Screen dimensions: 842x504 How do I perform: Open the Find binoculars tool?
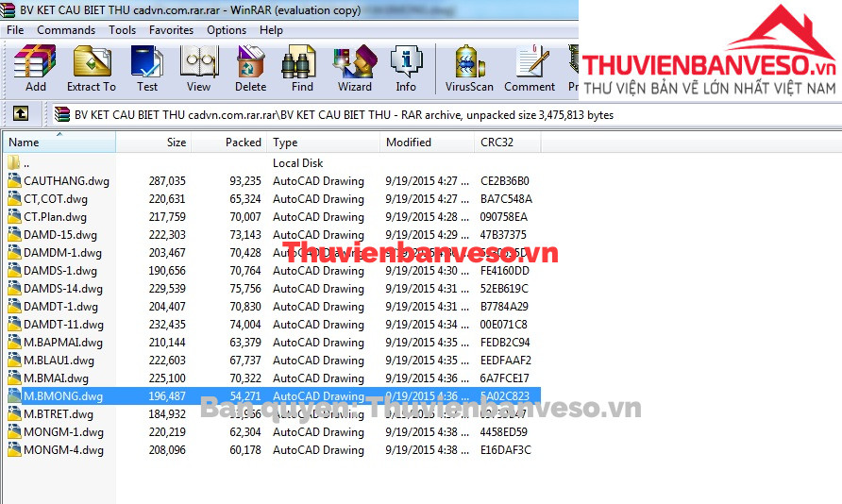click(302, 69)
